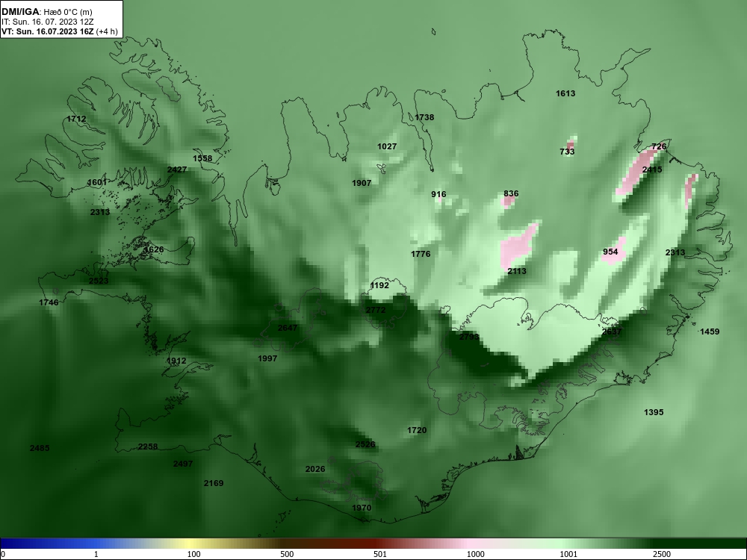747x560 pixels.
Task: Select the 1027 height label
Action: 387,146
